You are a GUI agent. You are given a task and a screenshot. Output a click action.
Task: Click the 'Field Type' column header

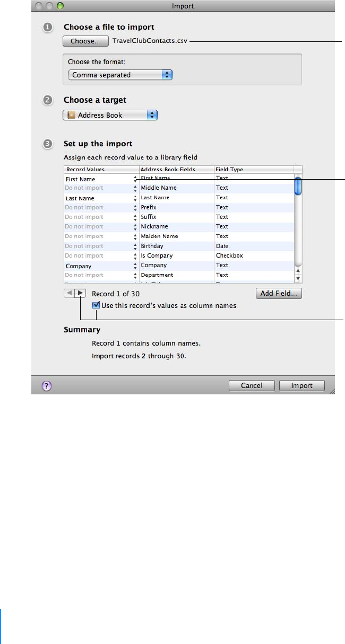(x=254, y=169)
